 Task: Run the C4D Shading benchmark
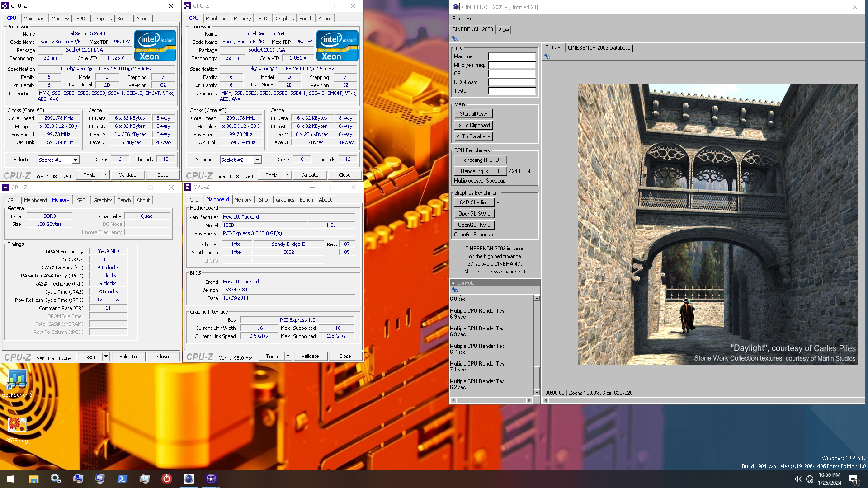[474, 202]
